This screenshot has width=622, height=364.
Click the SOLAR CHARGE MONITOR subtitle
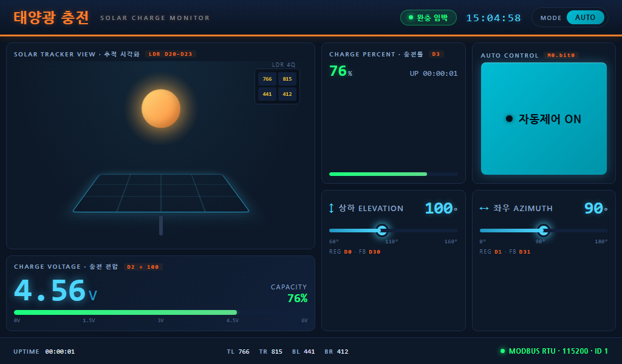click(155, 18)
